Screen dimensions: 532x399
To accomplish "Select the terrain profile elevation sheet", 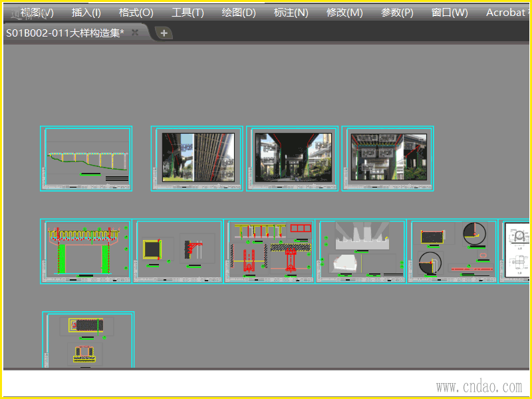I will (x=86, y=158).
